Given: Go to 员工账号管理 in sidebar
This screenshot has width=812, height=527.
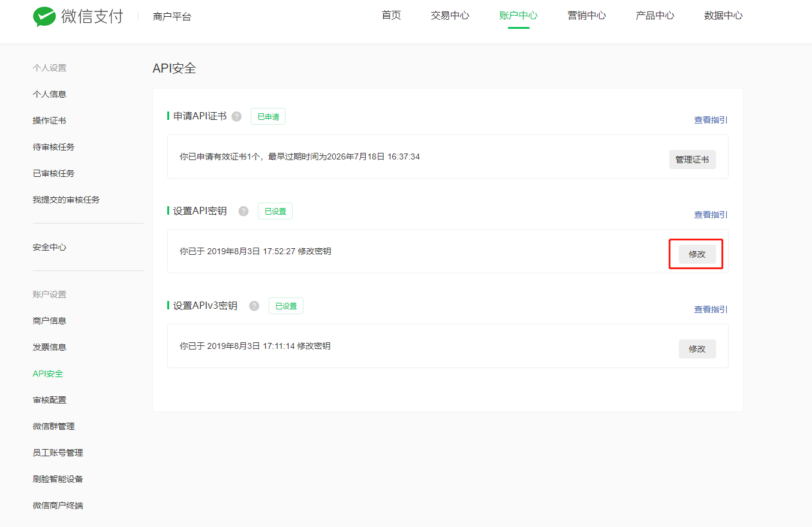Looking at the screenshot, I should (x=58, y=453).
